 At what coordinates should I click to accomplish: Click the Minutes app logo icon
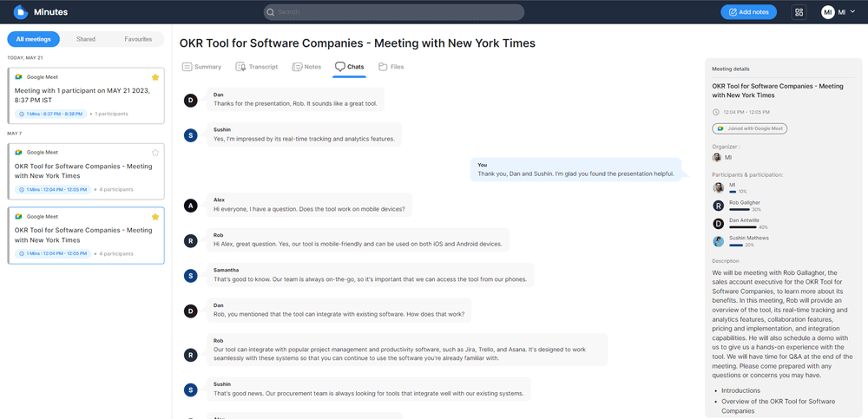pos(21,12)
